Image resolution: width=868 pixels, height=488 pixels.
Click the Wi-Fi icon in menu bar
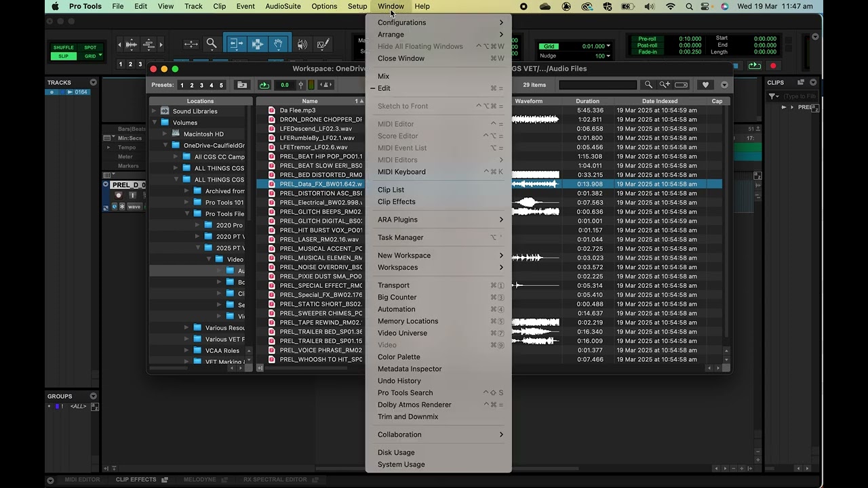coord(671,6)
